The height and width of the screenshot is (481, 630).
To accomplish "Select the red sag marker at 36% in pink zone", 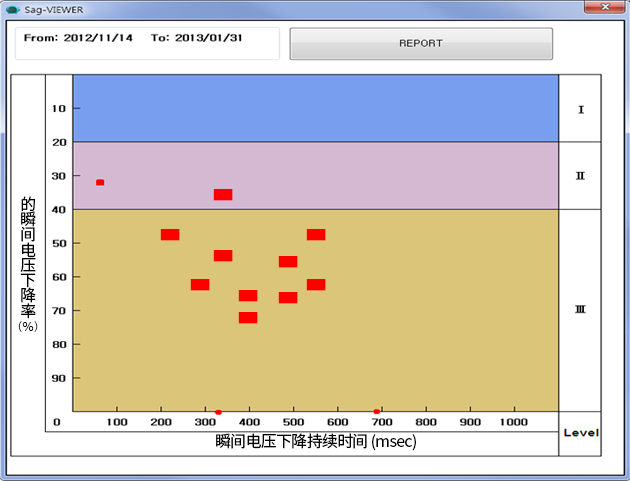I will (x=223, y=194).
